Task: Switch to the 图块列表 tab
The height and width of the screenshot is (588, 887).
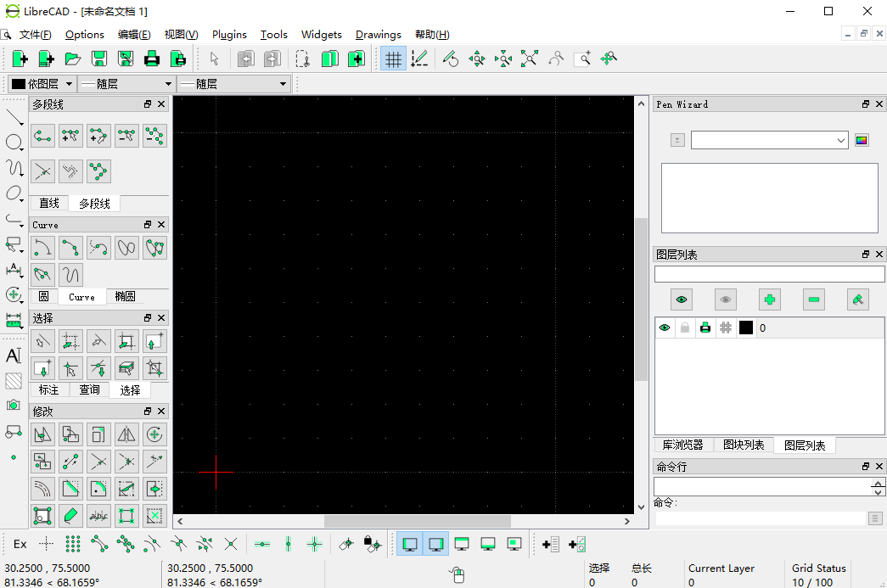Action: (x=744, y=445)
